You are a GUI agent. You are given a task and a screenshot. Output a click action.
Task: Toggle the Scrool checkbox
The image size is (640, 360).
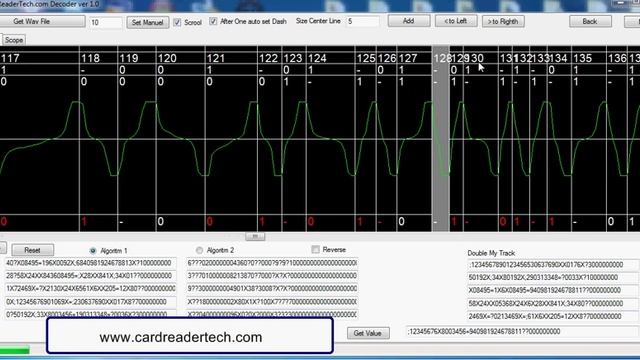pyautogui.click(x=177, y=22)
